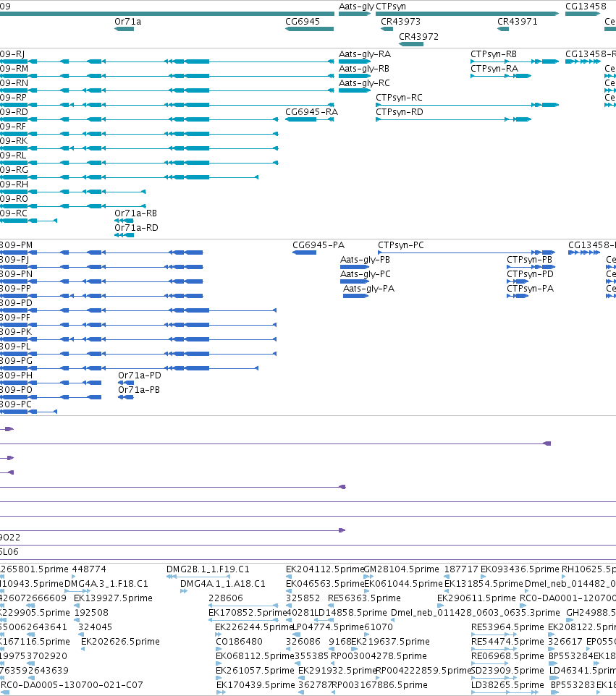Select the CG6945 gene label
This screenshot has width=616, height=696.
303,21
